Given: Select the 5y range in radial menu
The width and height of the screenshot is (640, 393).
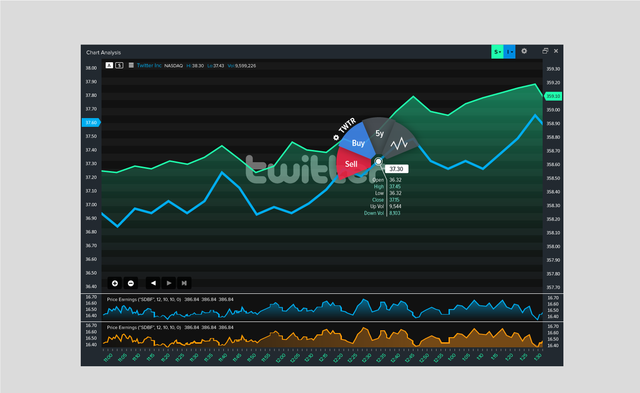Looking at the screenshot, I should [x=380, y=133].
